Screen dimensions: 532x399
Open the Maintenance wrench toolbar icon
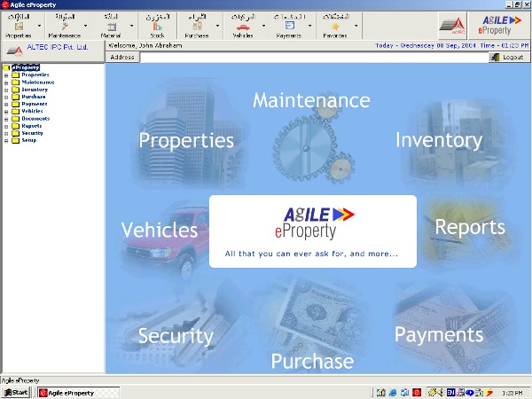coord(65,26)
